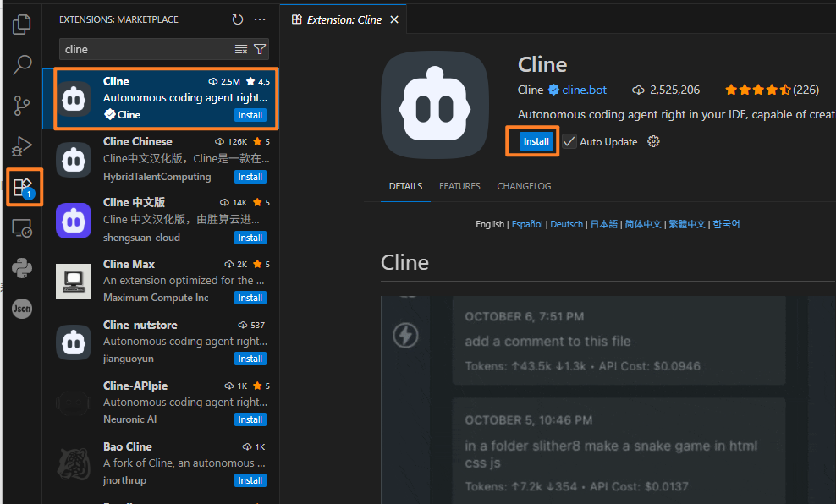Click the Install button on details page
Viewport: 836px width, 504px height.
pyautogui.click(x=536, y=141)
